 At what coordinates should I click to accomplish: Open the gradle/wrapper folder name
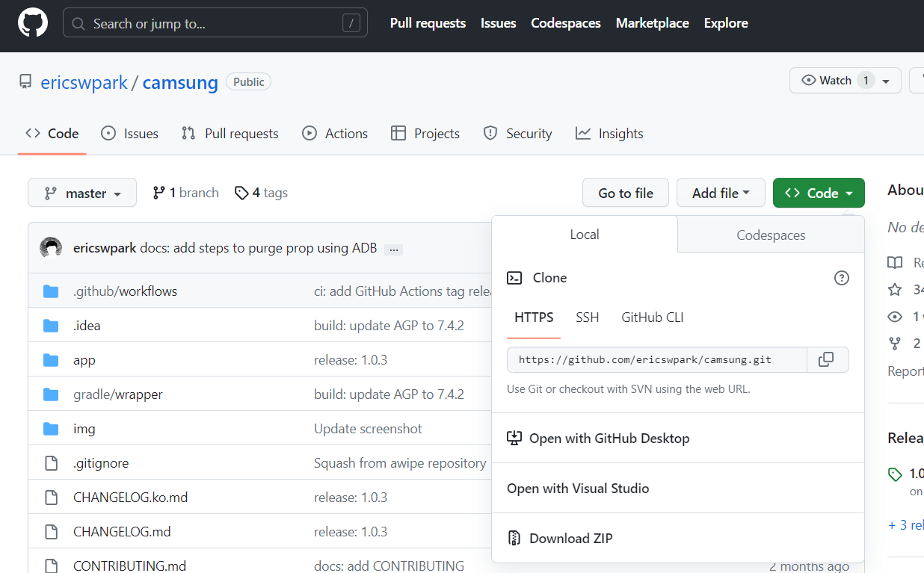[x=118, y=394]
